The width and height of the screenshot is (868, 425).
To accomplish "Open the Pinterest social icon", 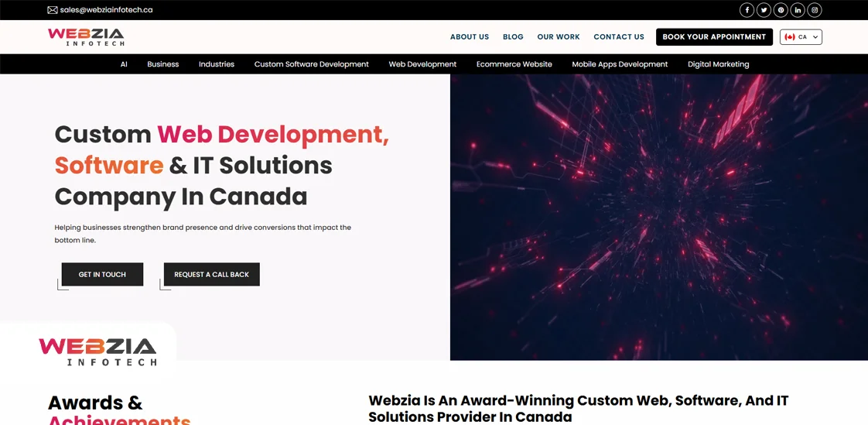I will click(781, 10).
